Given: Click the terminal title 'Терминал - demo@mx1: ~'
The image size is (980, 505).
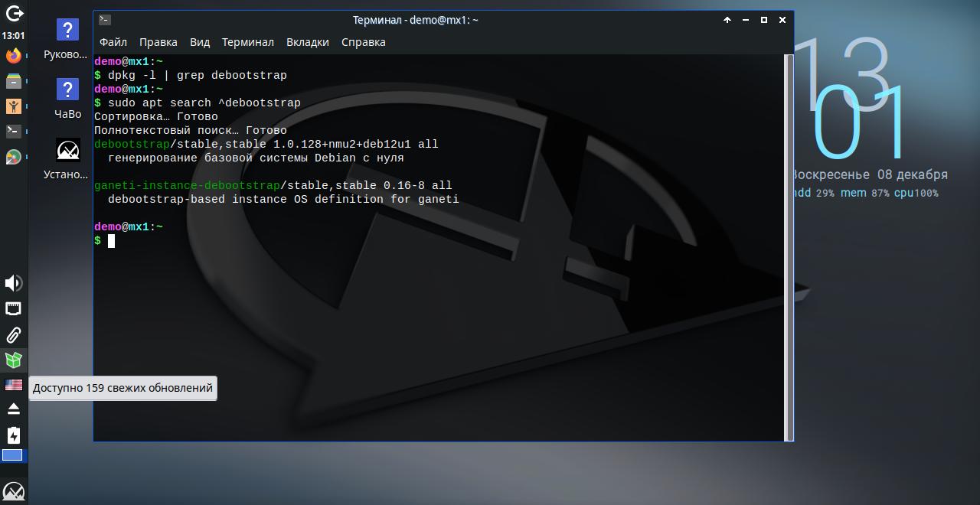Looking at the screenshot, I should point(416,20).
